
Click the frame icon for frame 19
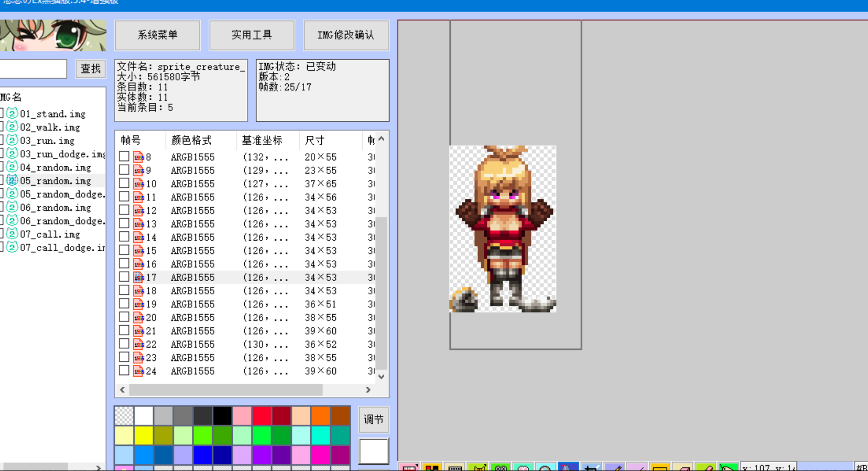point(138,304)
